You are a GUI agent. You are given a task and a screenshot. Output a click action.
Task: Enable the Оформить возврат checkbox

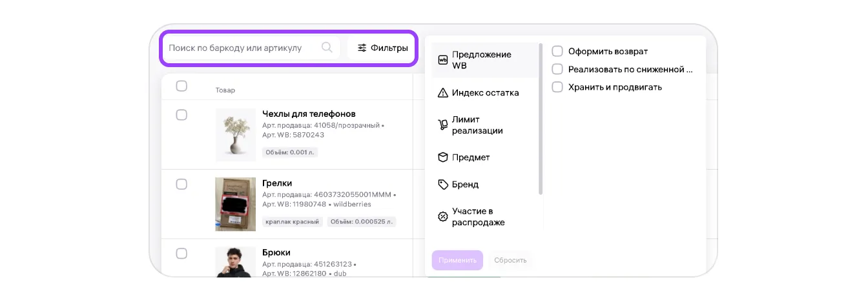[x=557, y=52]
